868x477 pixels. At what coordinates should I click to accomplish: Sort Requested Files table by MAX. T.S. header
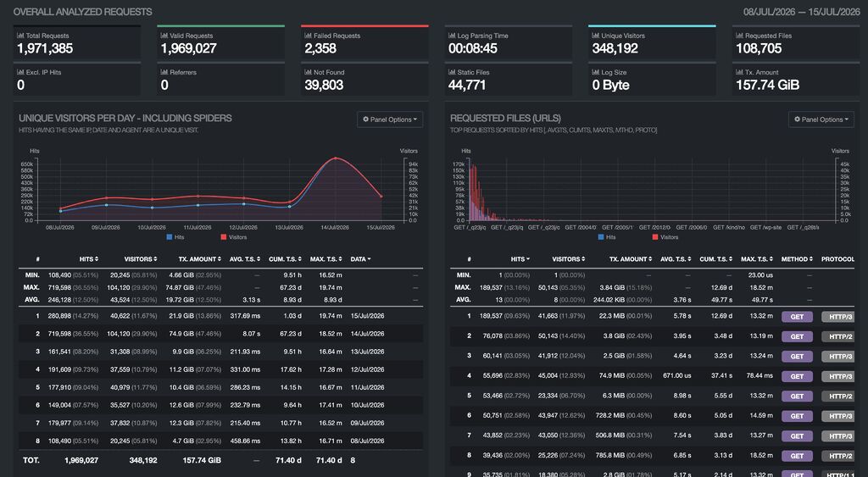(757, 259)
